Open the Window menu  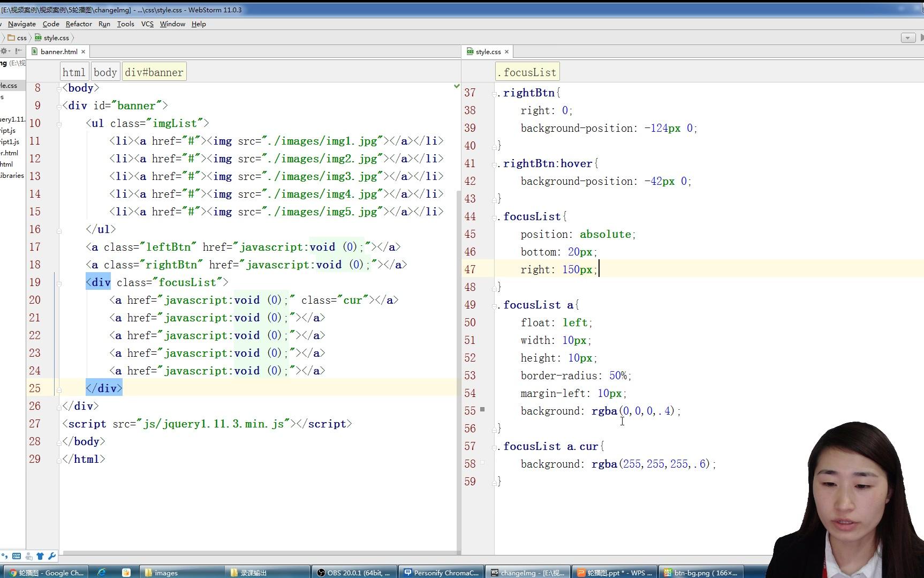(x=172, y=24)
